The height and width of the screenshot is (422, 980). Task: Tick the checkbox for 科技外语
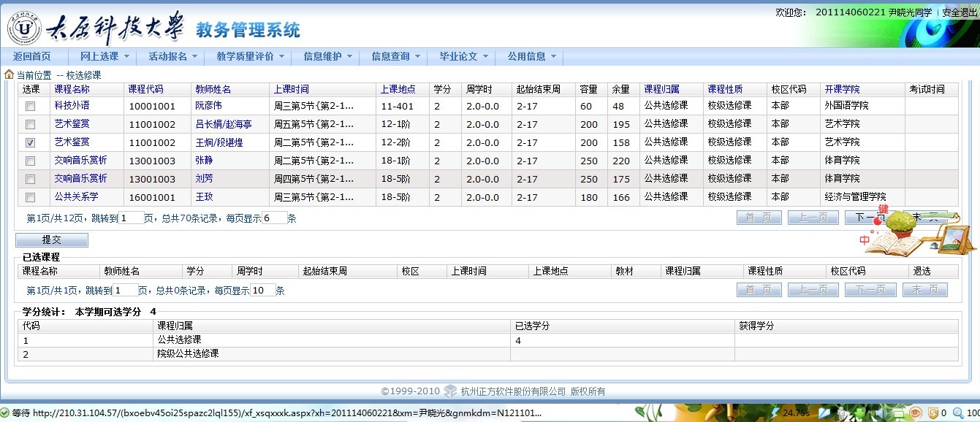30,106
